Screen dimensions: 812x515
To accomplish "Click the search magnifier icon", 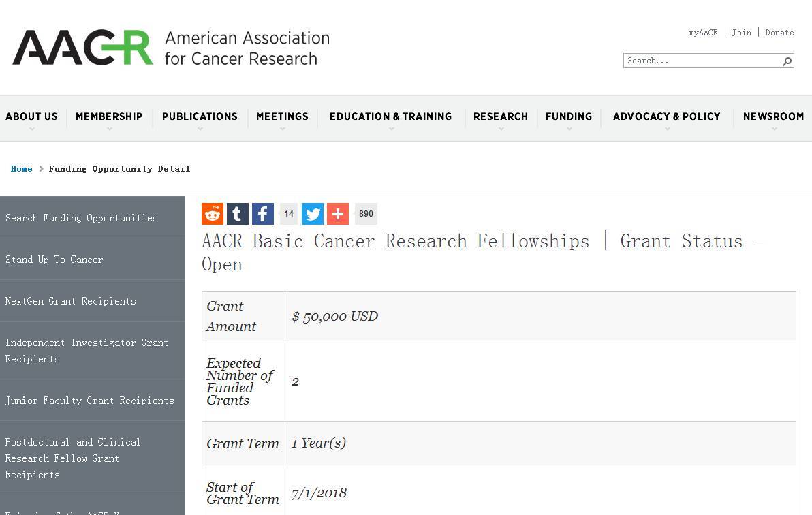I will click(787, 61).
